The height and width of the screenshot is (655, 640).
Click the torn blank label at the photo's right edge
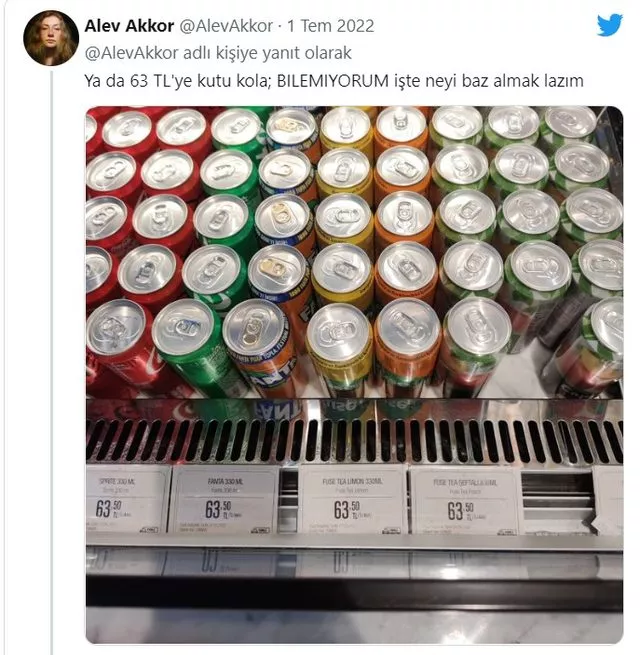[x=608, y=500]
